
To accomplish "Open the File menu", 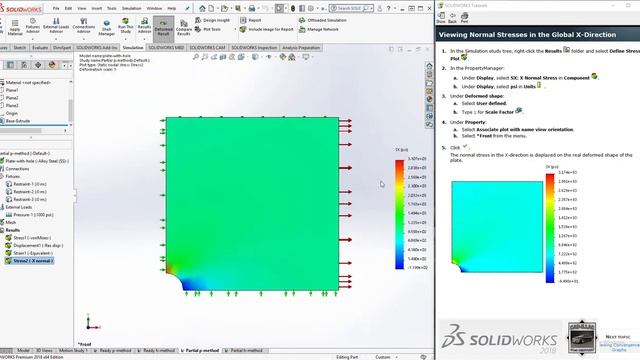I will pos(56,8).
